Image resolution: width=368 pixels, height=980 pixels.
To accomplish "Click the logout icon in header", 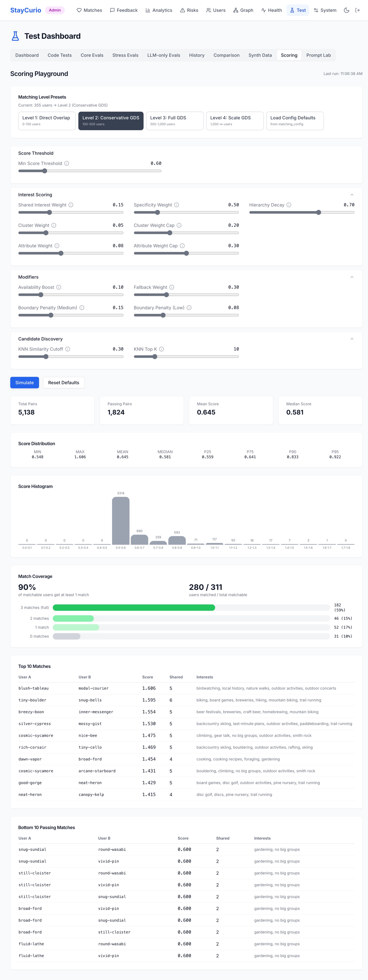I will (357, 10).
